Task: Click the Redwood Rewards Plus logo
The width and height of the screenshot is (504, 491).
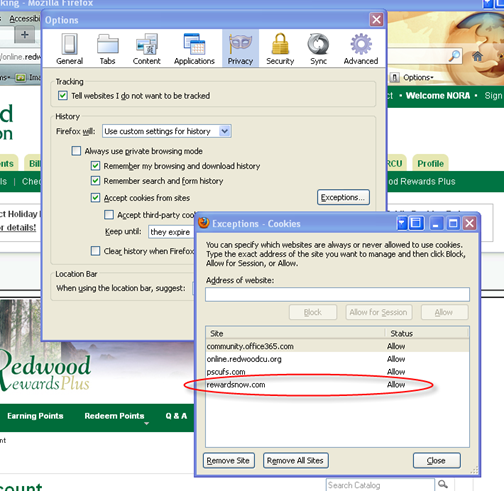Action: tap(45, 373)
